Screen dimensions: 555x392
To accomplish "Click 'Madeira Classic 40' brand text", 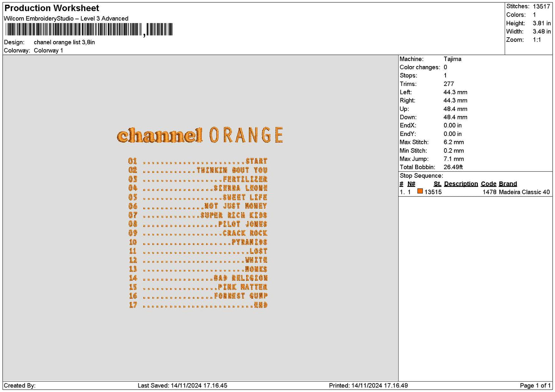I will 524,192.
